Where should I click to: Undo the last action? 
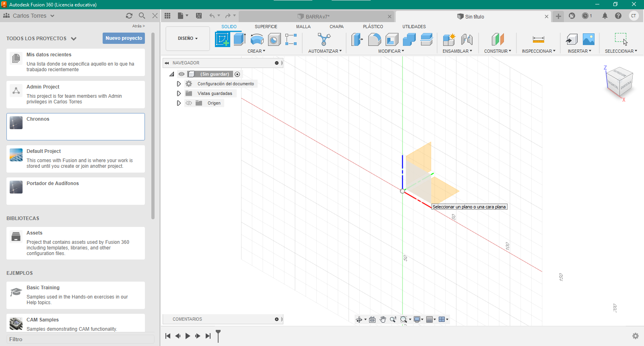[x=212, y=16]
